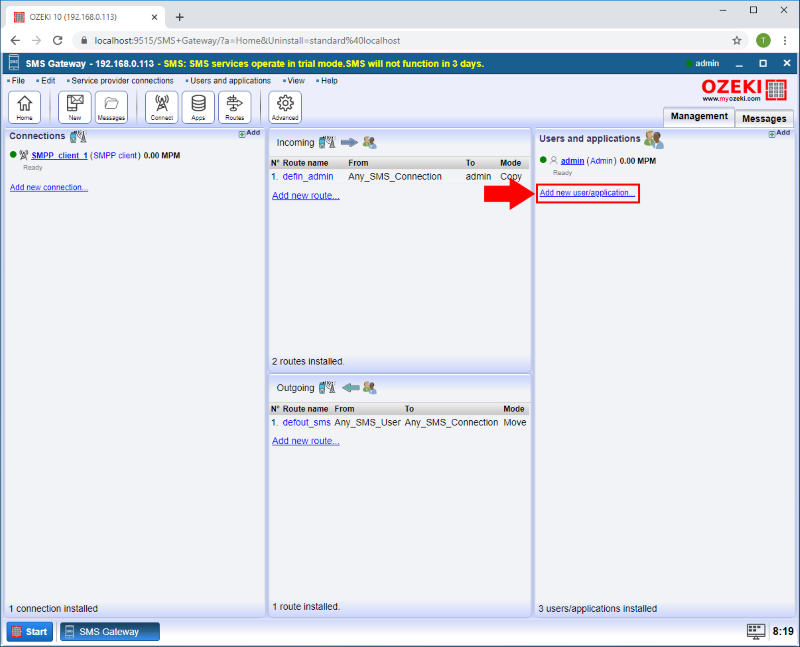
Task: Open the Apps database toolbar icon
Action: tap(198, 107)
